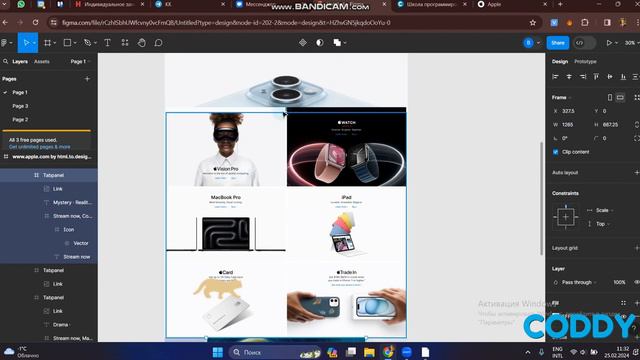Set frame orientation to portrait
Screen dimensions: 640x360
(x=610, y=97)
